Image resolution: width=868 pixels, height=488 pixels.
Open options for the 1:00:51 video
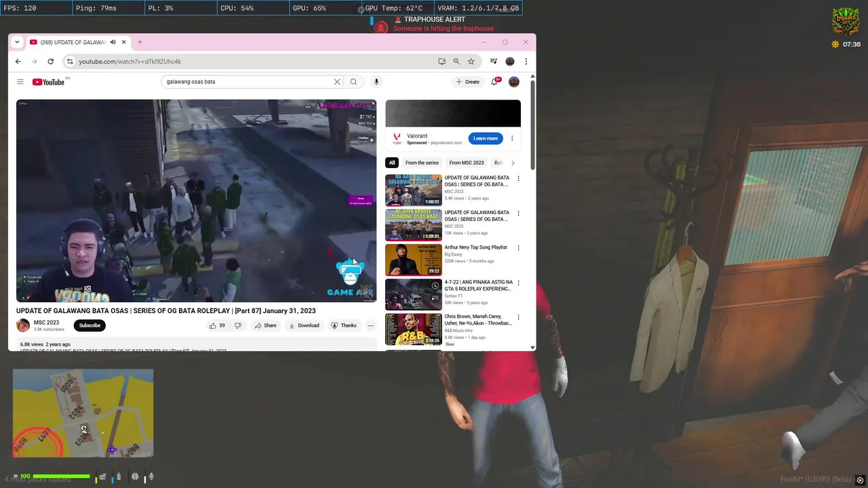[519, 179]
